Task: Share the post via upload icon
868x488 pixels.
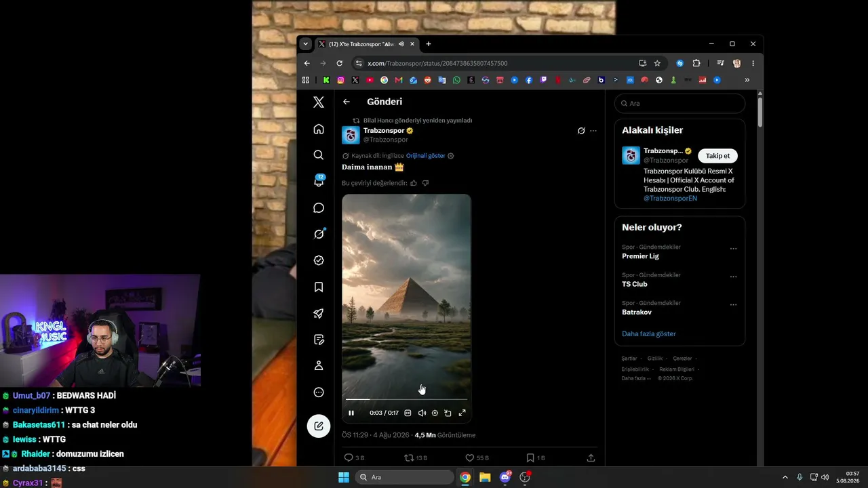Action: [591, 458]
